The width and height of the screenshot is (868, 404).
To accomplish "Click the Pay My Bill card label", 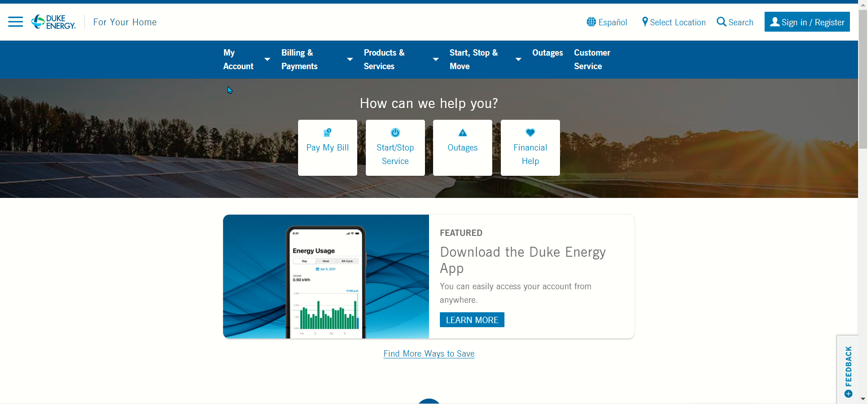I will [x=327, y=147].
